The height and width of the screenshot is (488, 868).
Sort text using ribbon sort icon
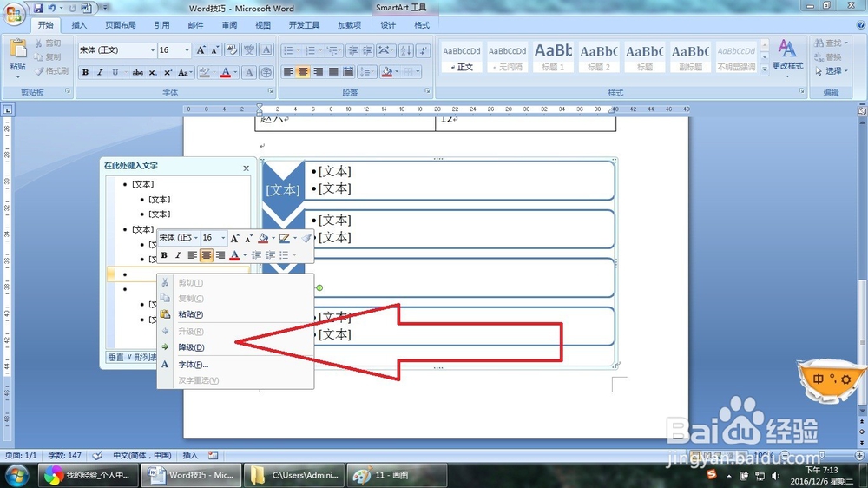405,50
